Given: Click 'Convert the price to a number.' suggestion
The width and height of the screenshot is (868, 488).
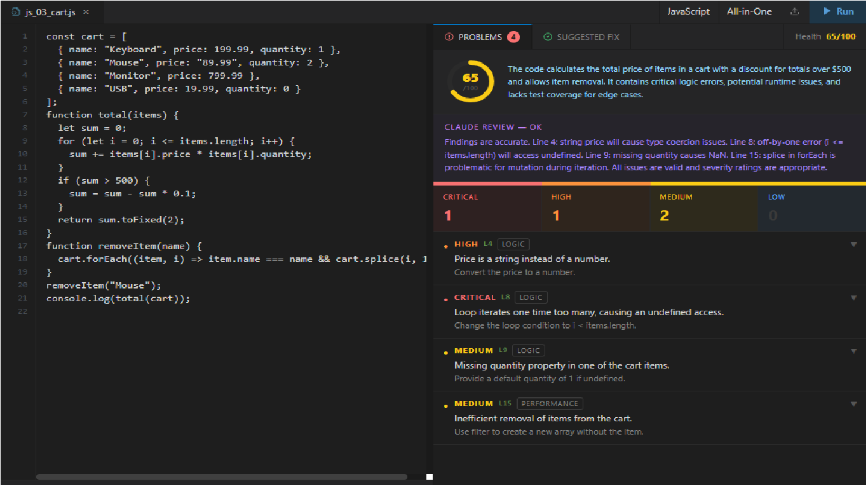Looking at the screenshot, I should (515, 273).
